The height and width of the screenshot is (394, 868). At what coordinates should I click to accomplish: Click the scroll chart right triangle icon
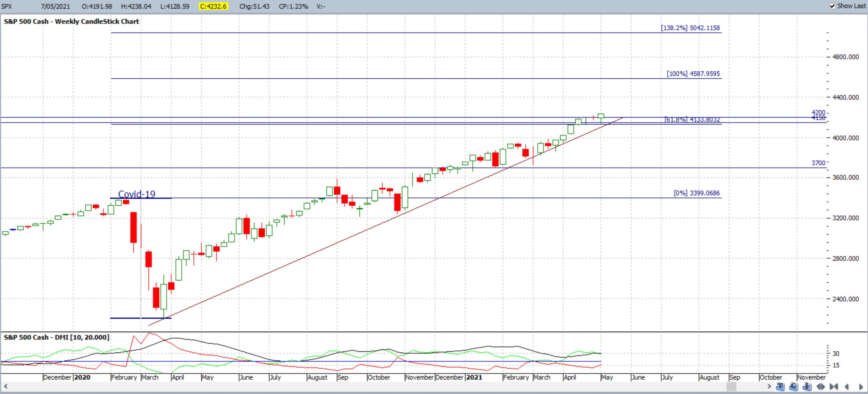click(x=861, y=386)
